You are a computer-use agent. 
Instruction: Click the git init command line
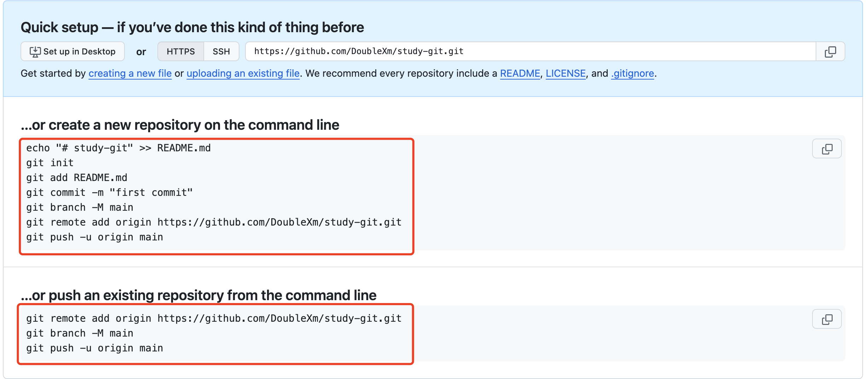50,163
